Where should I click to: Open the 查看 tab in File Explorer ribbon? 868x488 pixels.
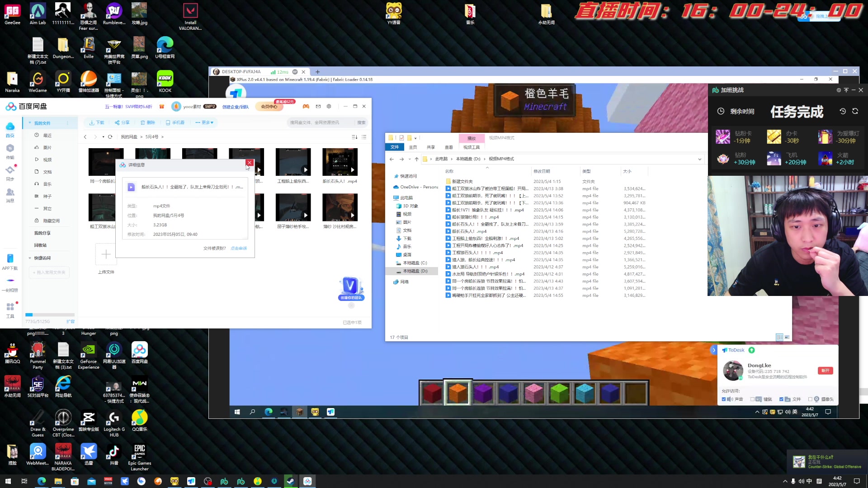449,147
